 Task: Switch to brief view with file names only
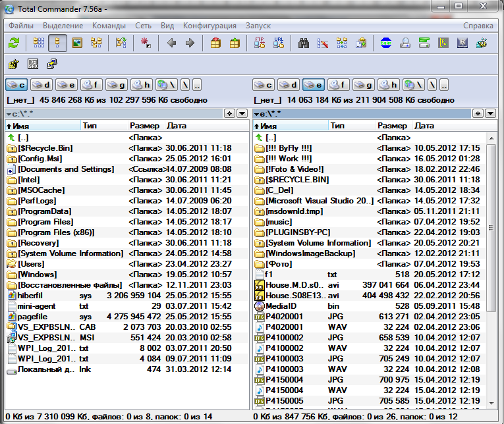39,43
